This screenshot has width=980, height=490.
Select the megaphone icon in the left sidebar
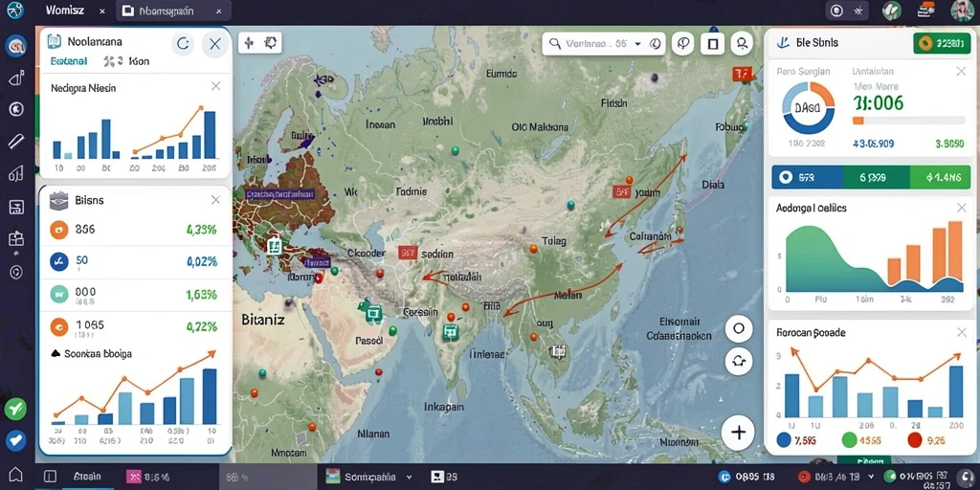(15, 78)
